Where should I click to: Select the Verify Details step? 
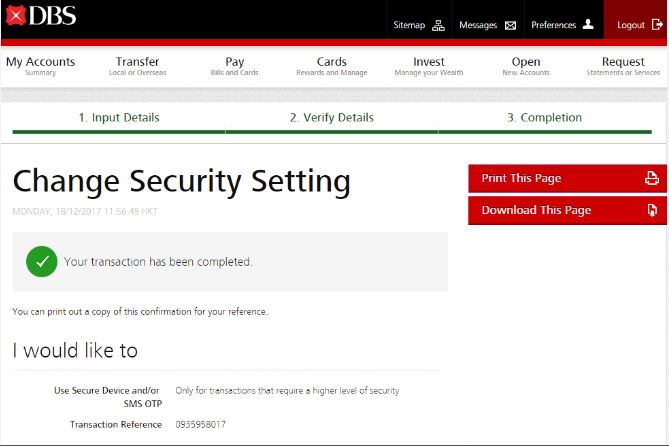pos(332,118)
